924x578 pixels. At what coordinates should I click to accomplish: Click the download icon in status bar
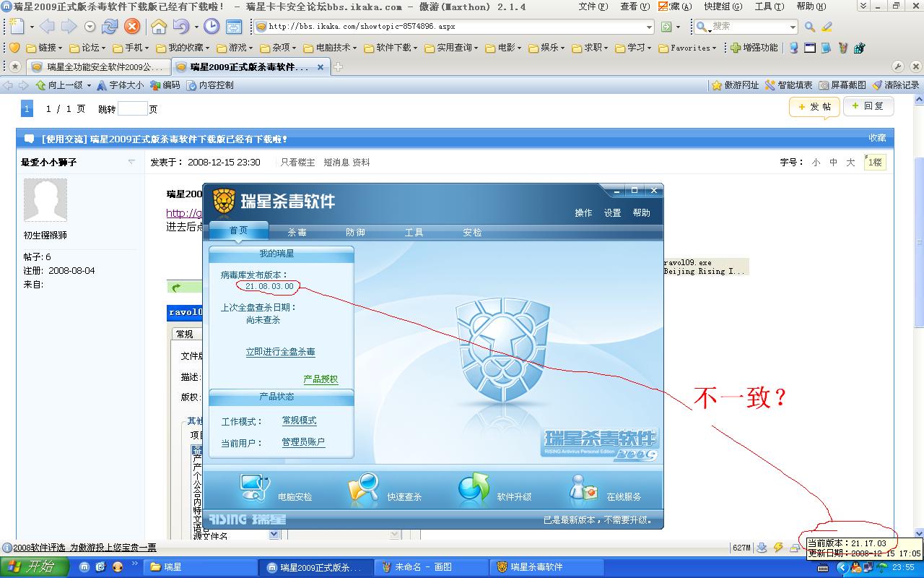pos(762,548)
